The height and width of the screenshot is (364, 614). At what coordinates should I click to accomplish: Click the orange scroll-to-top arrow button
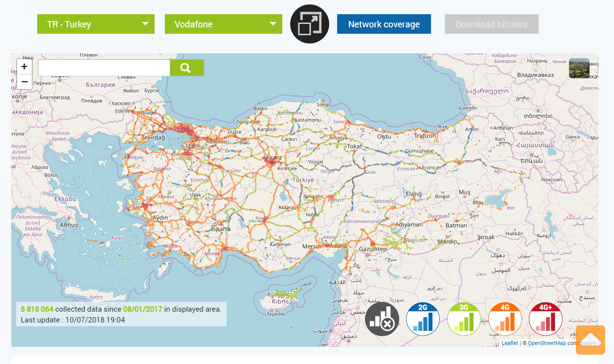click(591, 340)
